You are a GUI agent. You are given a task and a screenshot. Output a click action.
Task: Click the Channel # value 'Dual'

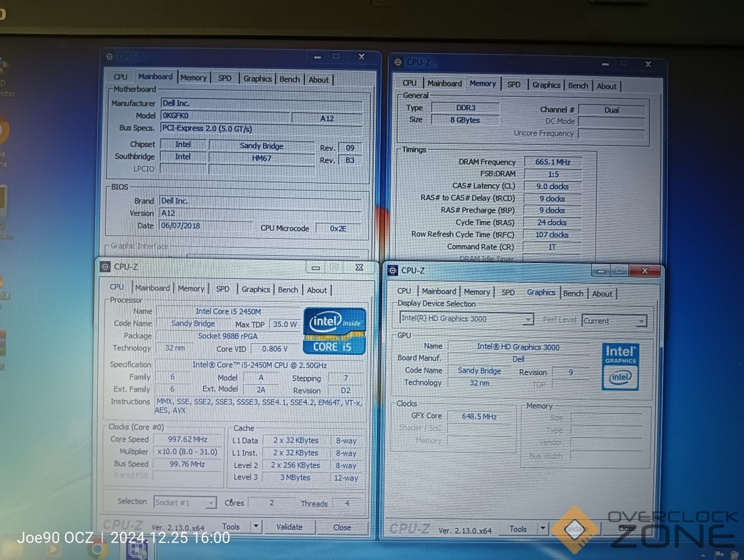pyautogui.click(x=612, y=110)
